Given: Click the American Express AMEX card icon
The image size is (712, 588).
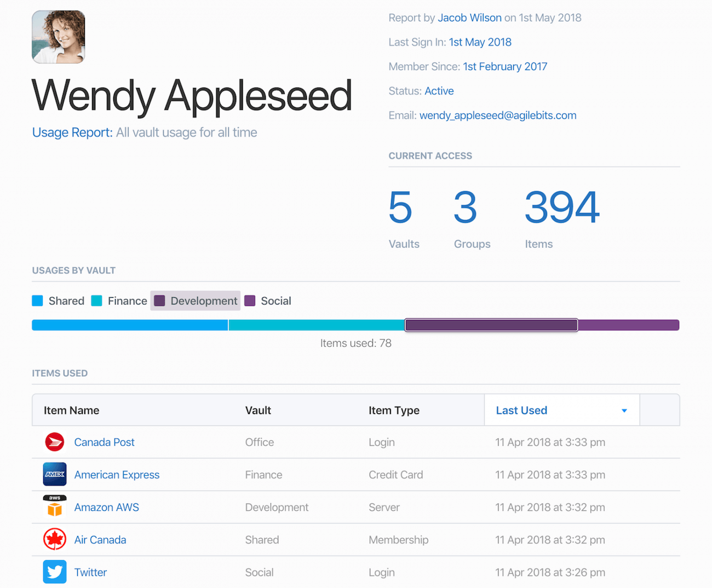Looking at the screenshot, I should click(x=54, y=474).
